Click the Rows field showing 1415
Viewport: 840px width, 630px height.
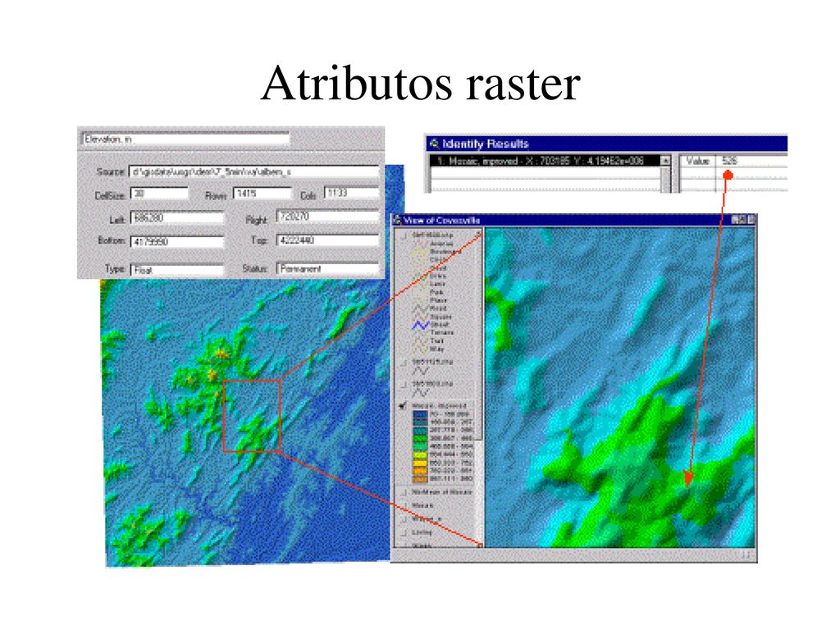(x=262, y=193)
